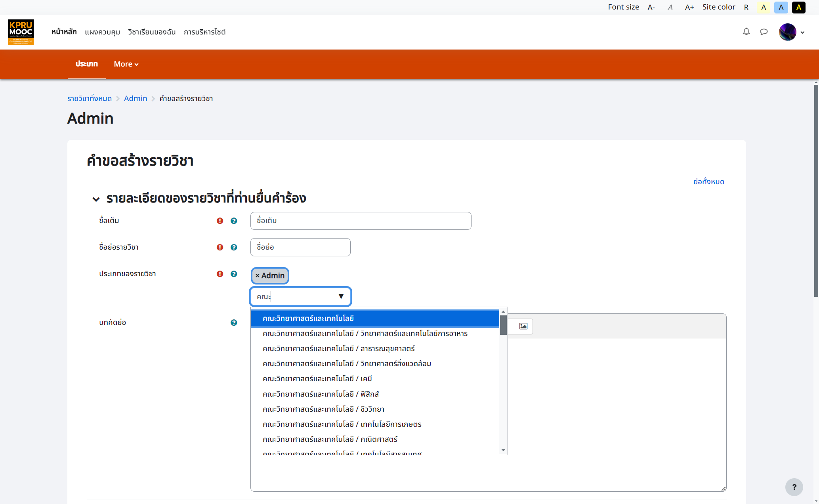Open help for บทคัดย่อ field
819x504 pixels.
coord(234,323)
